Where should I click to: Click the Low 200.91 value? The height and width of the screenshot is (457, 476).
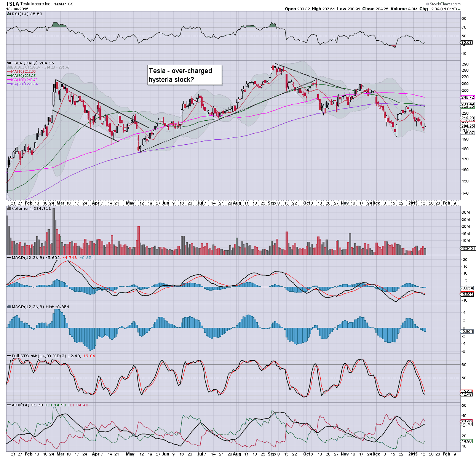348,9
